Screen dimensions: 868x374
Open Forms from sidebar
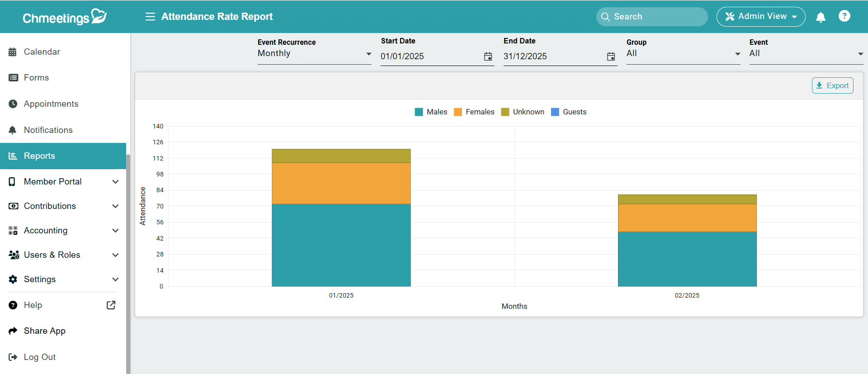coord(63,78)
